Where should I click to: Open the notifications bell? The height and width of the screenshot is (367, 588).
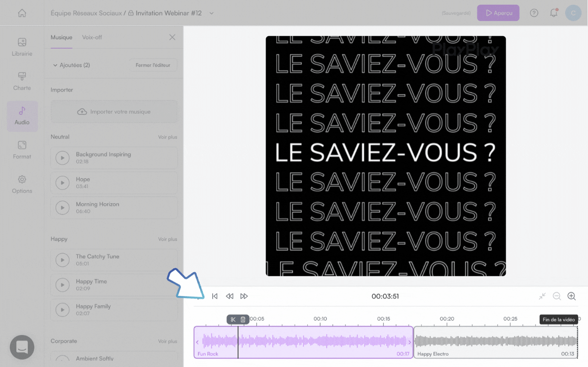554,13
